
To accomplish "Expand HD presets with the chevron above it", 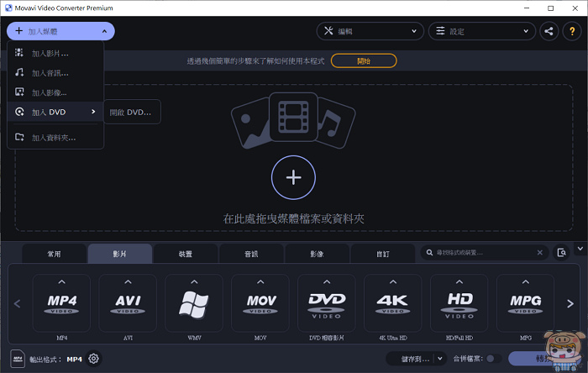I will [459, 282].
